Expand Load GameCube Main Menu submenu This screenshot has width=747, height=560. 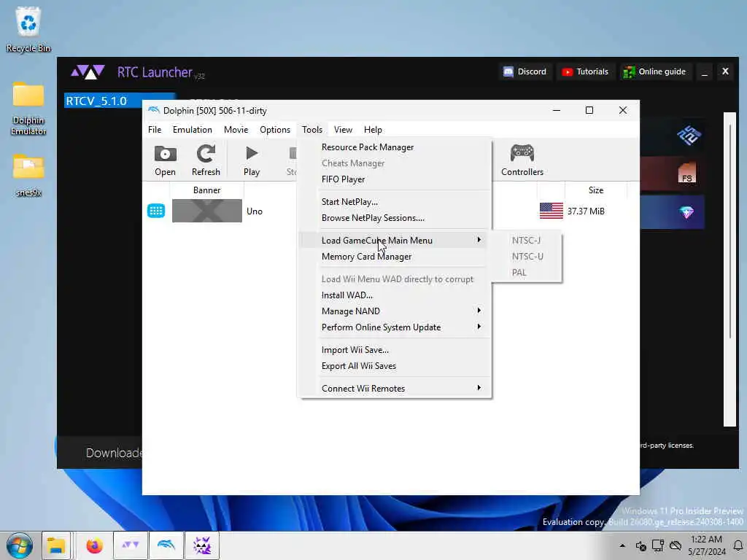[394, 240]
